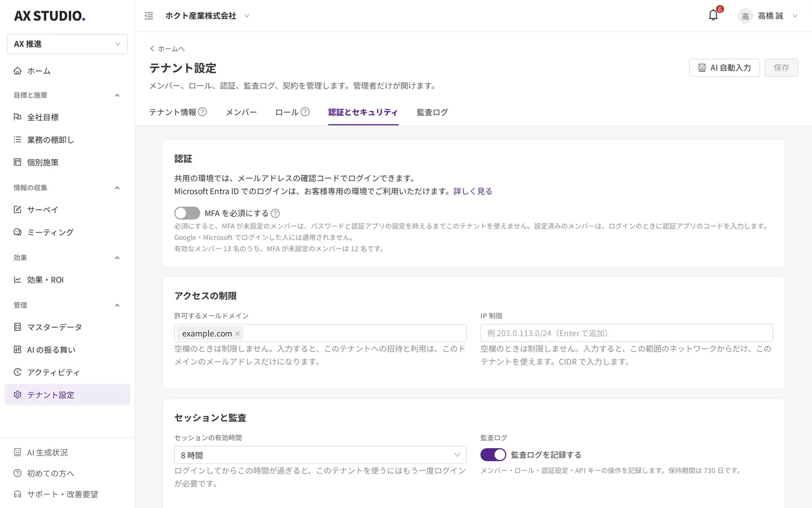The height and width of the screenshot is (508, 812).
Task: Enable the MFA を必須にする switch
Action: coord(187,213)
